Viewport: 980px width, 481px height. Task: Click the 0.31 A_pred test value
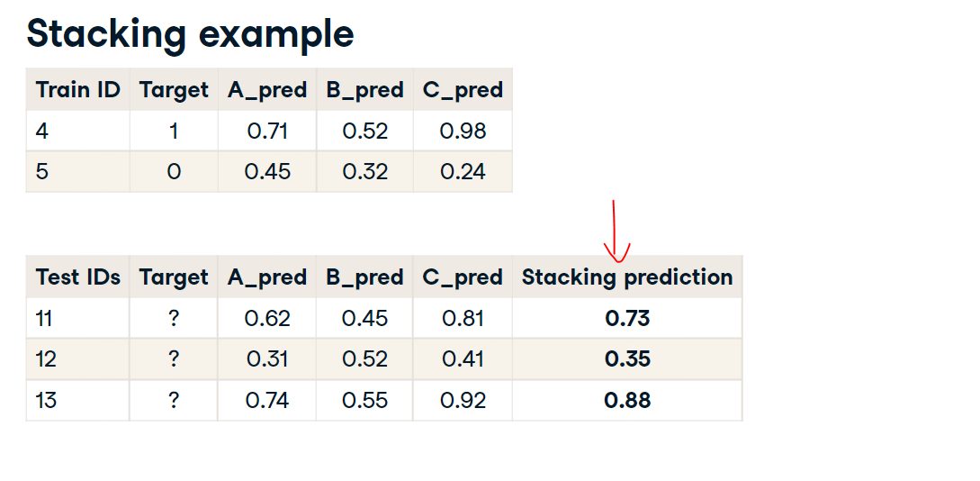(x=267, y=359)
